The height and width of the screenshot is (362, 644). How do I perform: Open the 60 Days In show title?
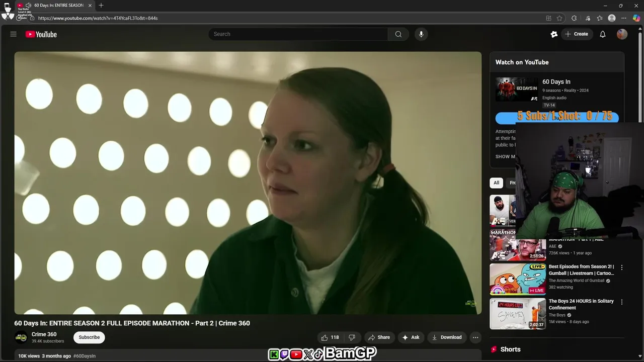[x=556, y=81]
